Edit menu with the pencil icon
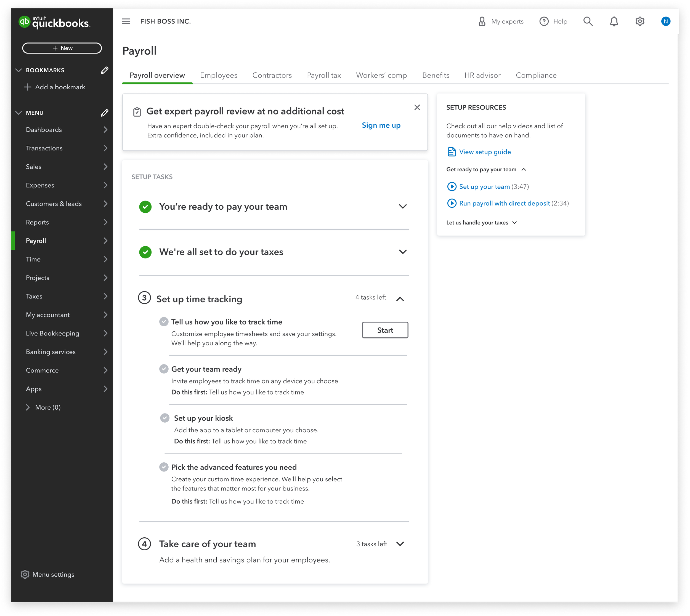690x616 pixels. [105, 113]
